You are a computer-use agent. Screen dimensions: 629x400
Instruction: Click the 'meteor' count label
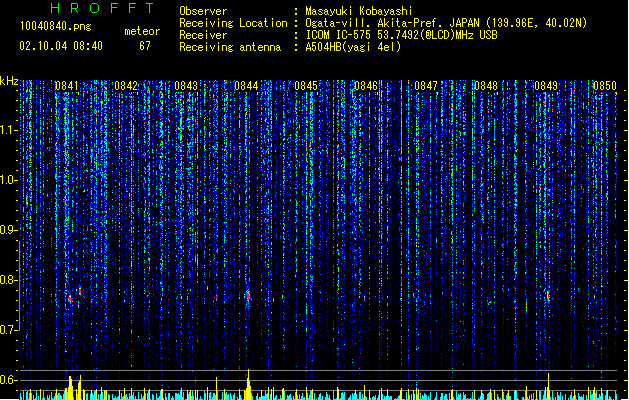[142, 31]
